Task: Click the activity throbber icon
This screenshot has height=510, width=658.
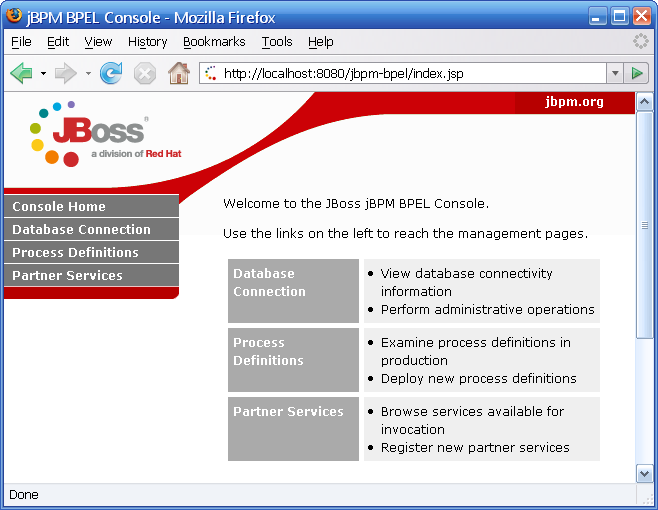Action: tap(641, 41)
